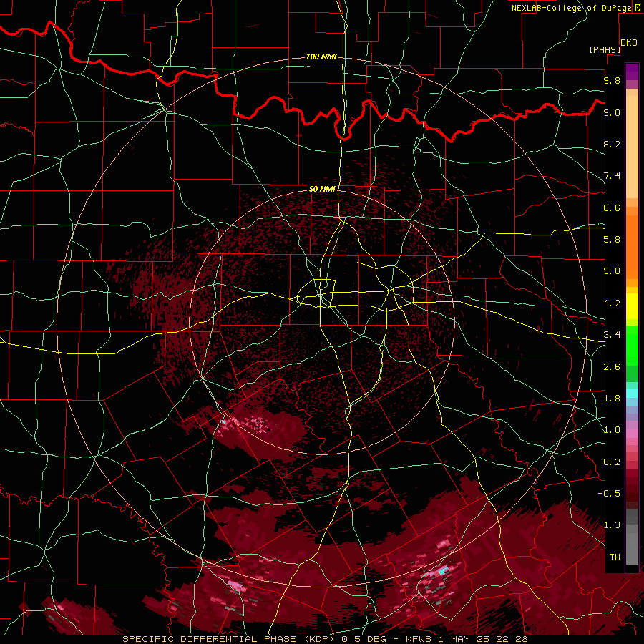Click the -1.3 scale label
Image resolution: width=644 pixels, height=644 pixels.
609,525
